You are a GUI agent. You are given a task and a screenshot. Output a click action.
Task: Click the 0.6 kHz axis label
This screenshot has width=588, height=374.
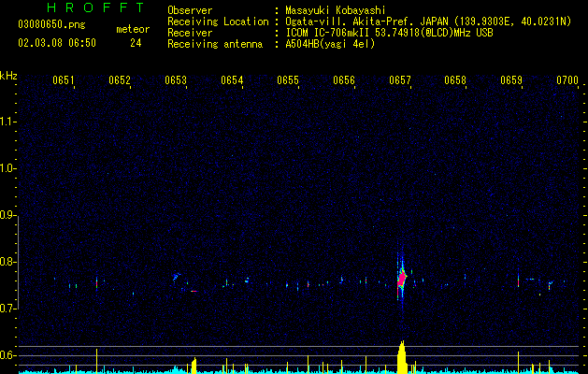[7, 355]
